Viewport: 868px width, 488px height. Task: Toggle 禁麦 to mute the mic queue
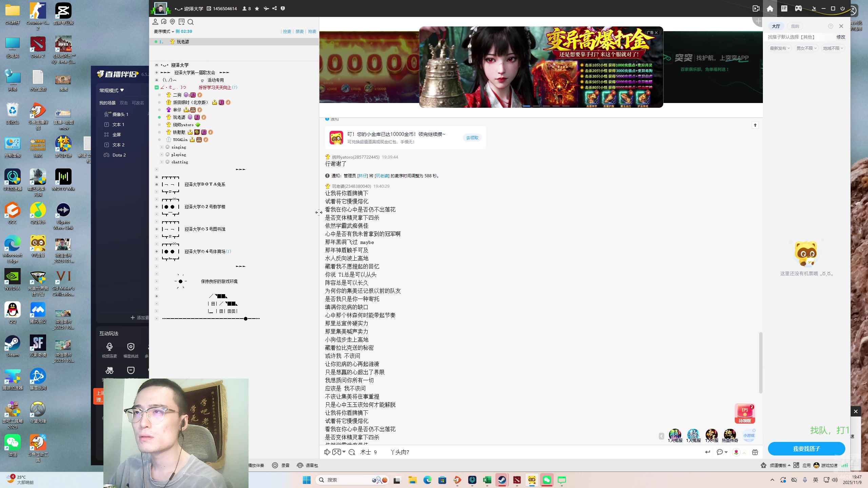pos(299,31)
